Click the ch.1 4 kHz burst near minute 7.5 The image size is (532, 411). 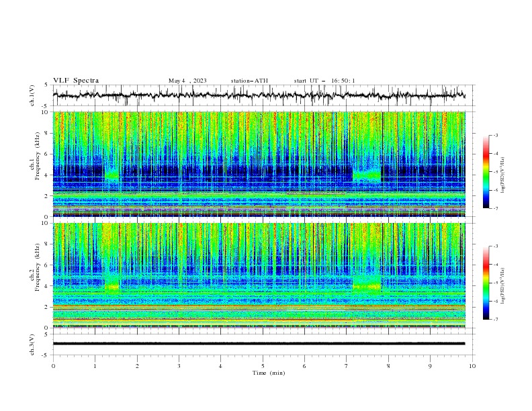coord(367,175)
